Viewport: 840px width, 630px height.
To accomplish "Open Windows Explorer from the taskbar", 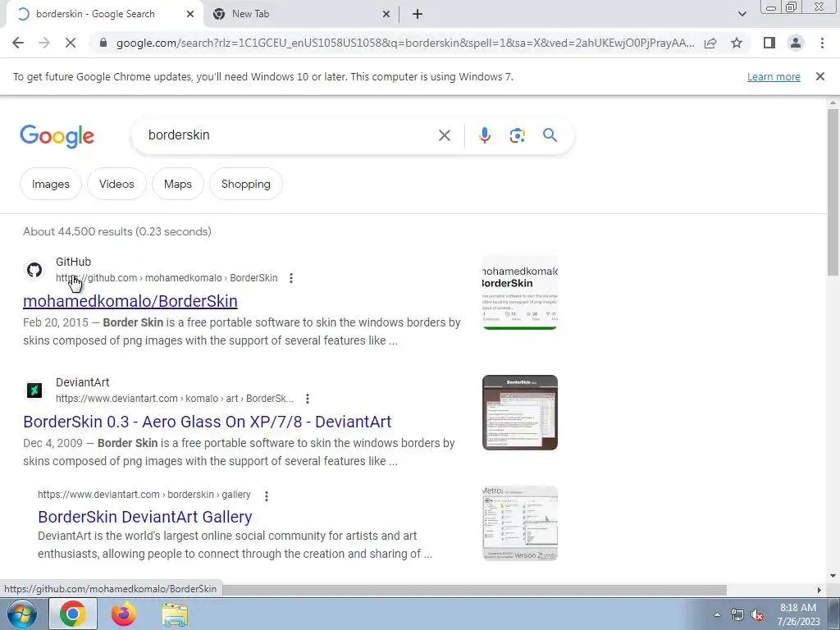I will (x=175, y=614).
